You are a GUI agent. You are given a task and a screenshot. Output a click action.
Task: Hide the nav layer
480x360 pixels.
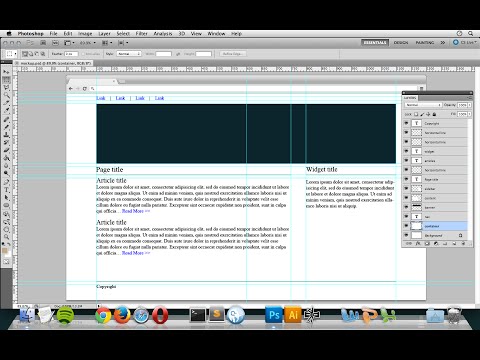tap(406, 216)
